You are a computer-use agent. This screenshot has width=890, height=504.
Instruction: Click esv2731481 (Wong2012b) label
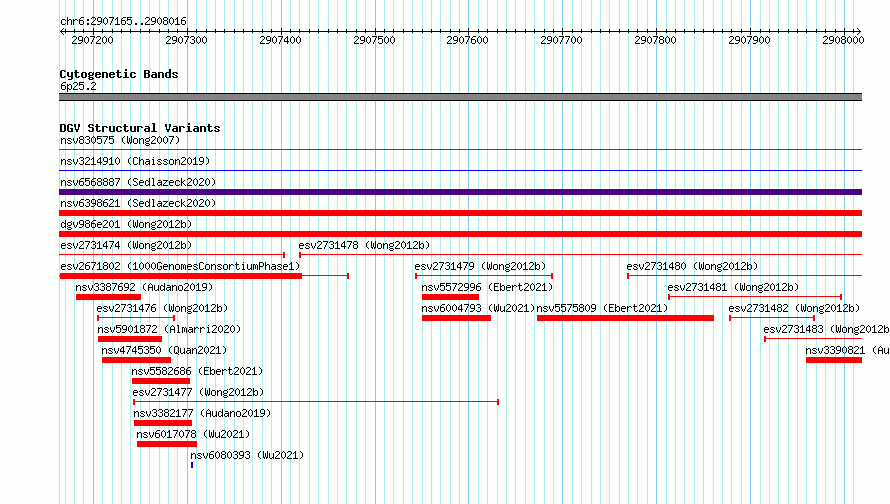pos(733,287)
